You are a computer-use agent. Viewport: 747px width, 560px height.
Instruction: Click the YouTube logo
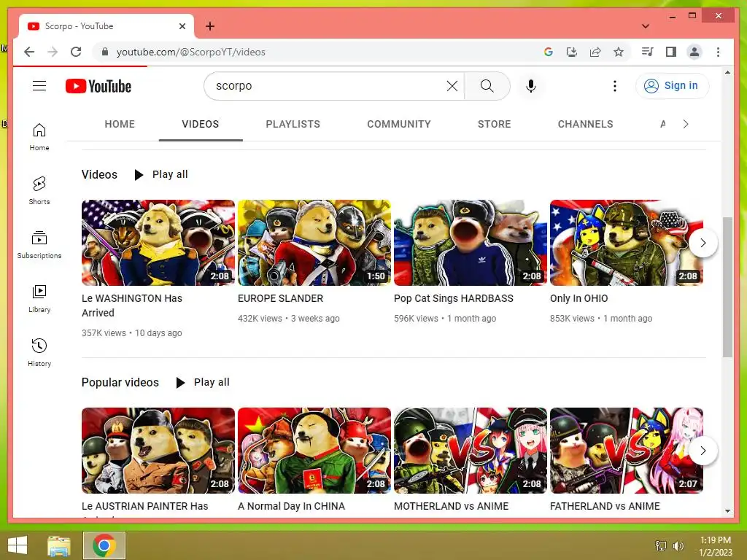click(x=98, y=86)
